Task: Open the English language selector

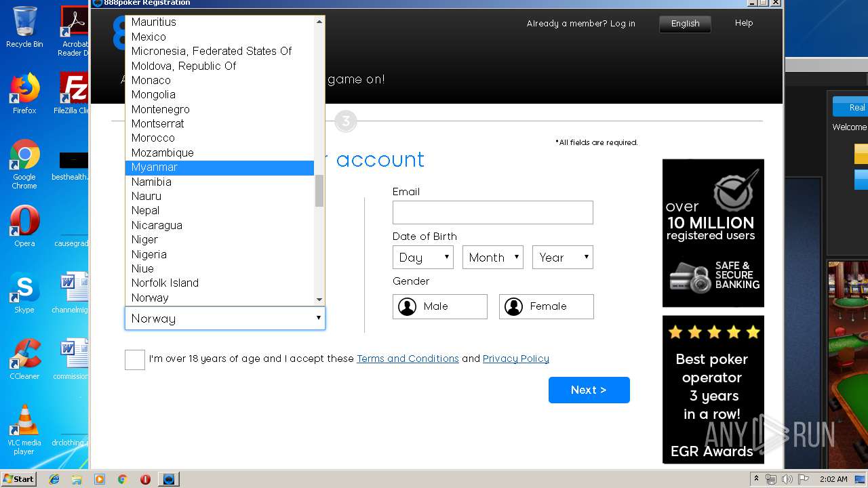Action: click(685, 24)
